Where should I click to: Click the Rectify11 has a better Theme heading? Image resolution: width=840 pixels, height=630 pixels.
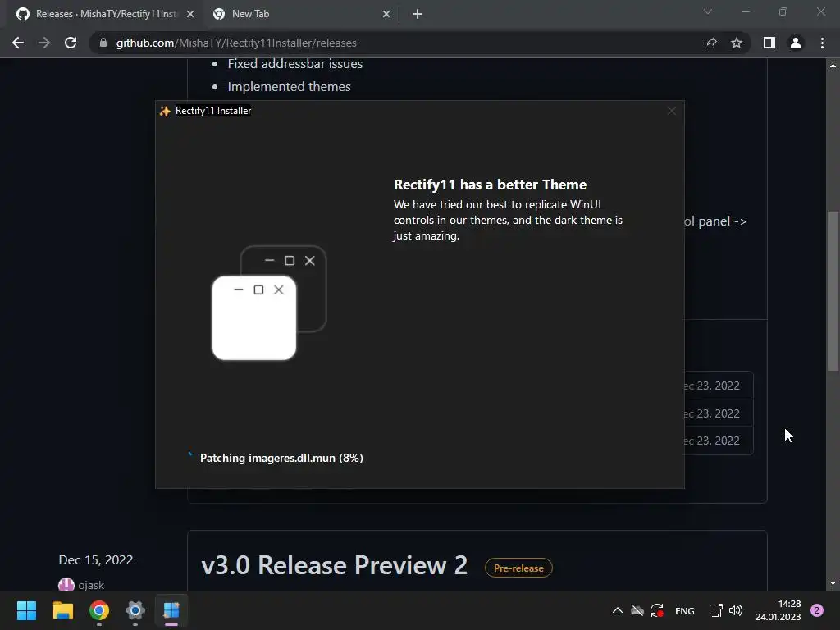point(490,185)
